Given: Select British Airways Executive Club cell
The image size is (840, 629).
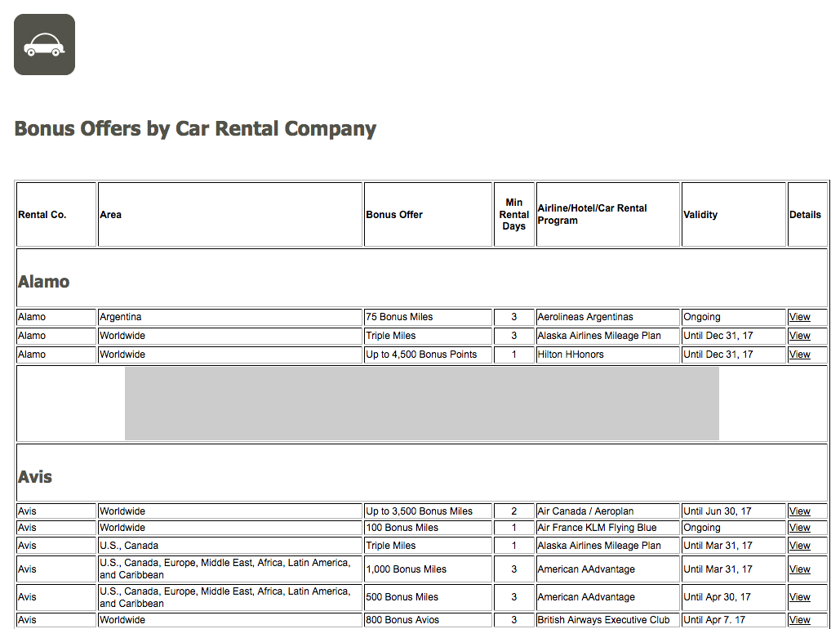Looking at the screenshot, I should [x=608, y=620].
